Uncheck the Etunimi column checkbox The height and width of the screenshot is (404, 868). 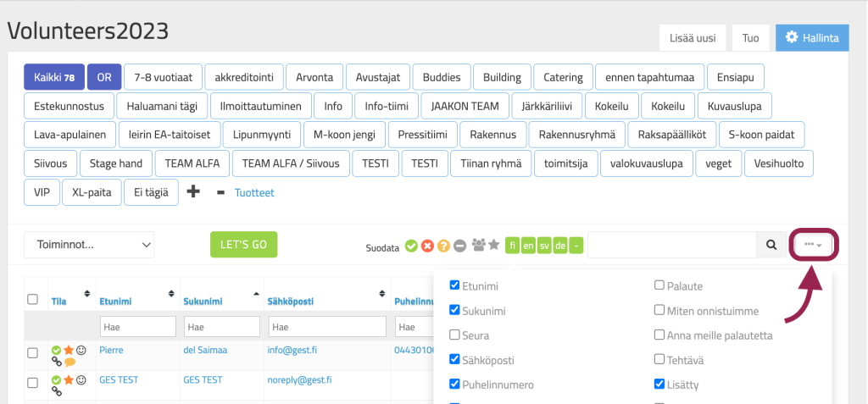click(455, 286)
